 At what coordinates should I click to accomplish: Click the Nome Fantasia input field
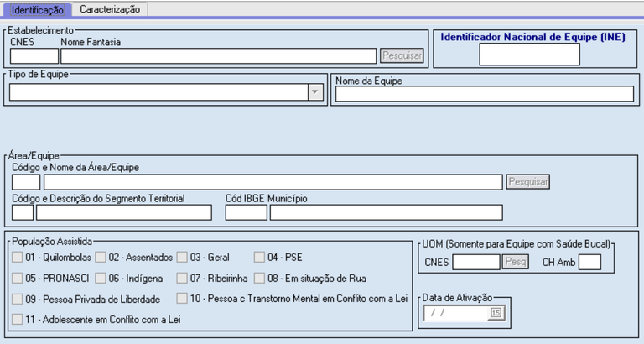coord(219,56)
